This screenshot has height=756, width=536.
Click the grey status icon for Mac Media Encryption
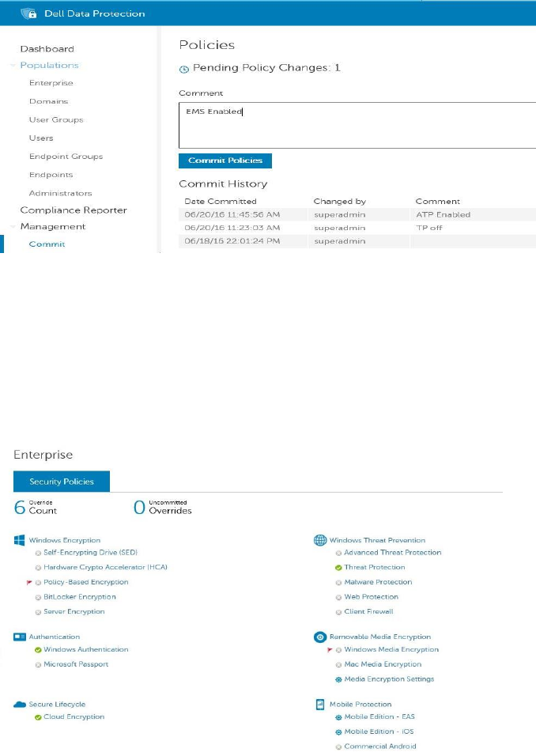(338, 665)
